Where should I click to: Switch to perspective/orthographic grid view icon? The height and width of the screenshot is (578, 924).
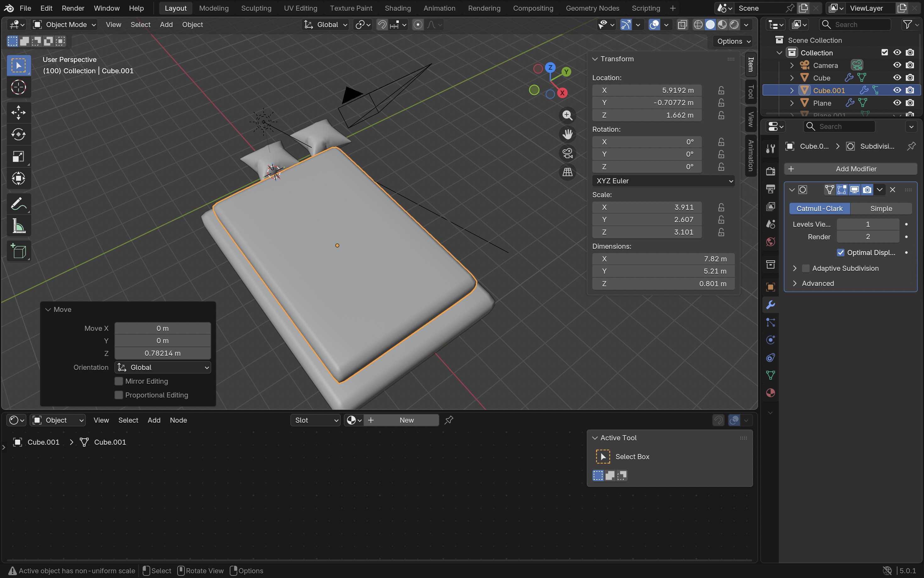pyautogui.click(x=567, y=172)
